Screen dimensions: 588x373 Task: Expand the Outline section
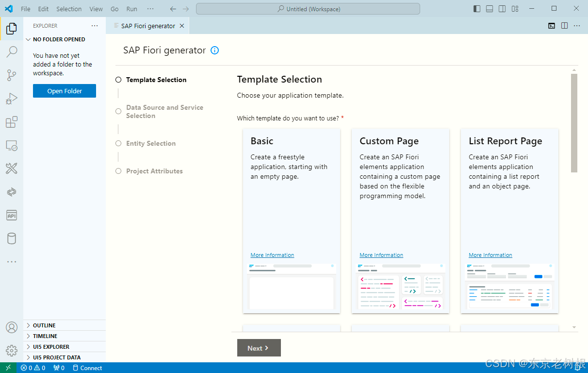click(65, 325)
